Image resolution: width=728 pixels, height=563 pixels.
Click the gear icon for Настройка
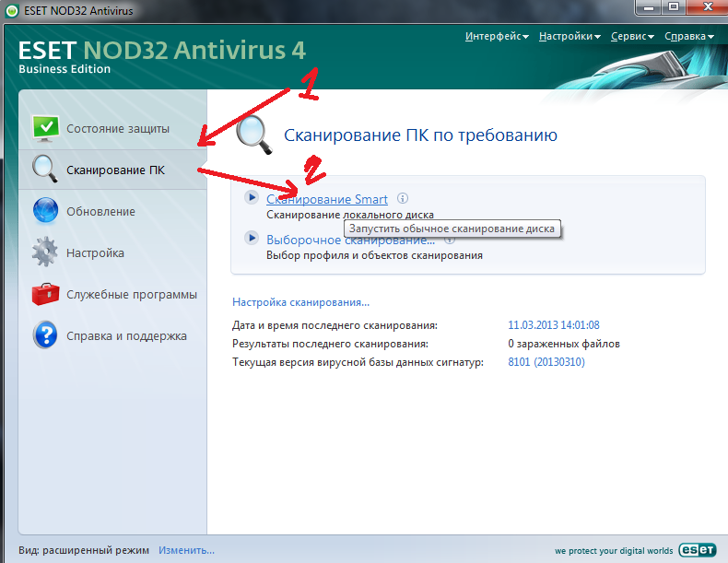[x=45, y=252]
